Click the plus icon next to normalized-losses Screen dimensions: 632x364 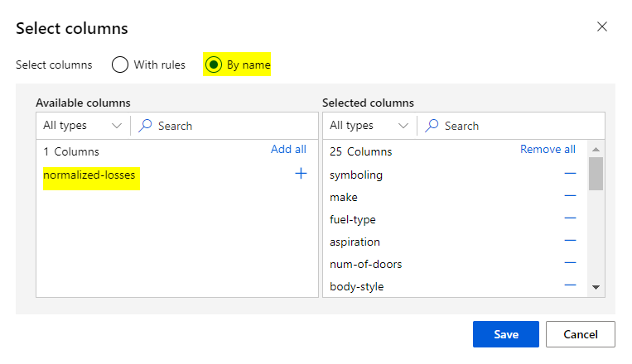pos(301,174)
